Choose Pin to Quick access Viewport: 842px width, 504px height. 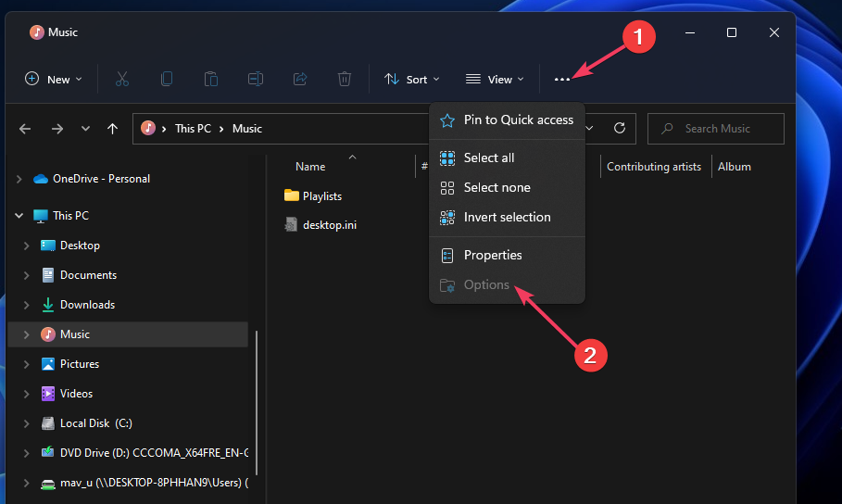[507, 120]
